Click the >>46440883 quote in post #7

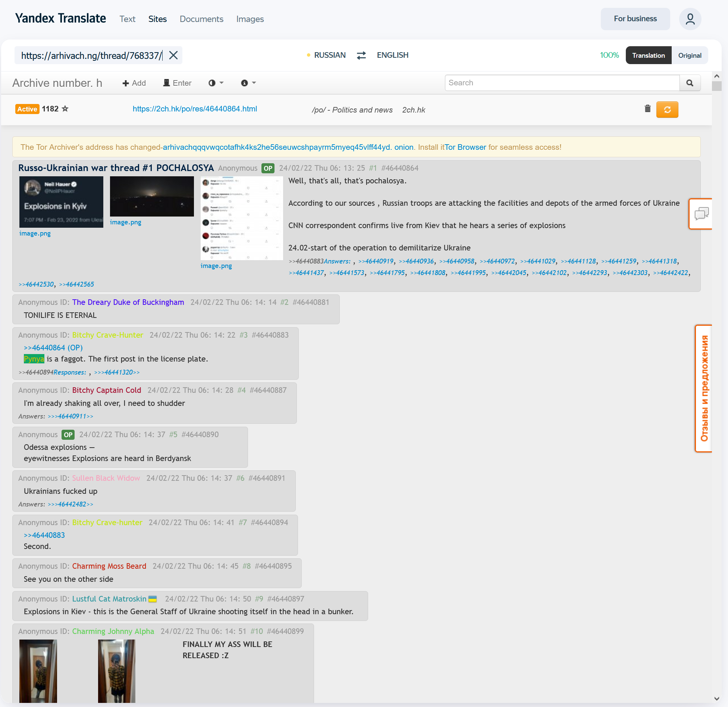(44, 535)
